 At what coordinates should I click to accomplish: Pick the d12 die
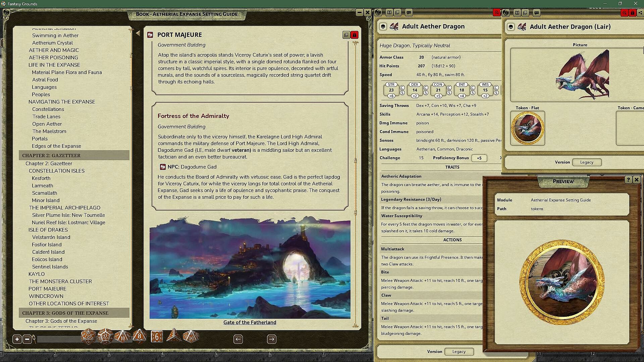105,337
